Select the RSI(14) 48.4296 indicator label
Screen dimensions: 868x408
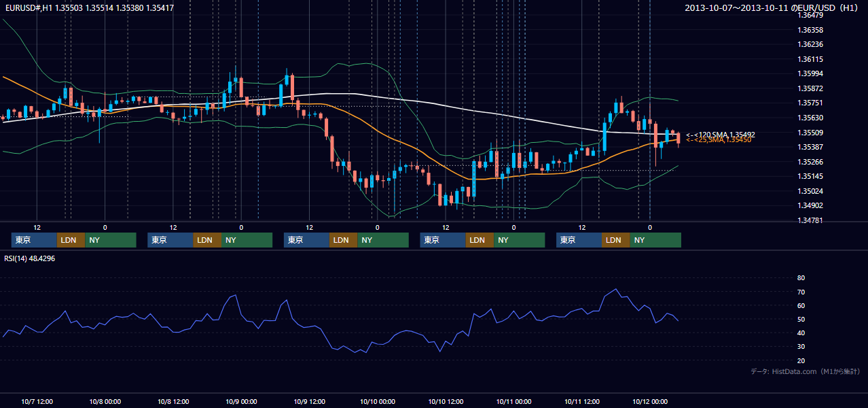click(x=30, y=258)
